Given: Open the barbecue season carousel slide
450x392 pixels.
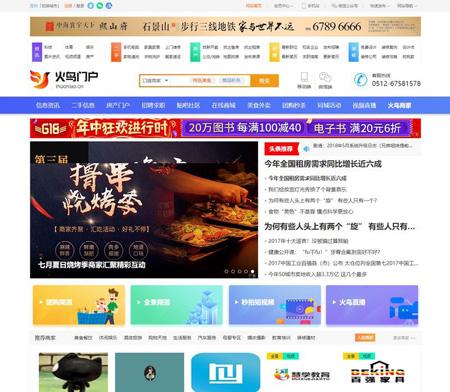Looking at the screenshot, I should pos(144,210).
